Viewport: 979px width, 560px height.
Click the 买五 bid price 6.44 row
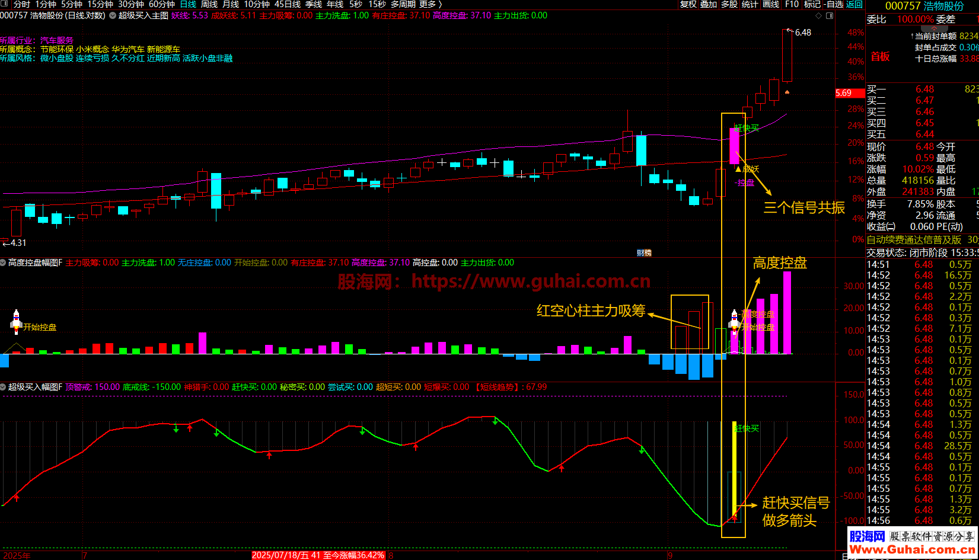(922, 134)
